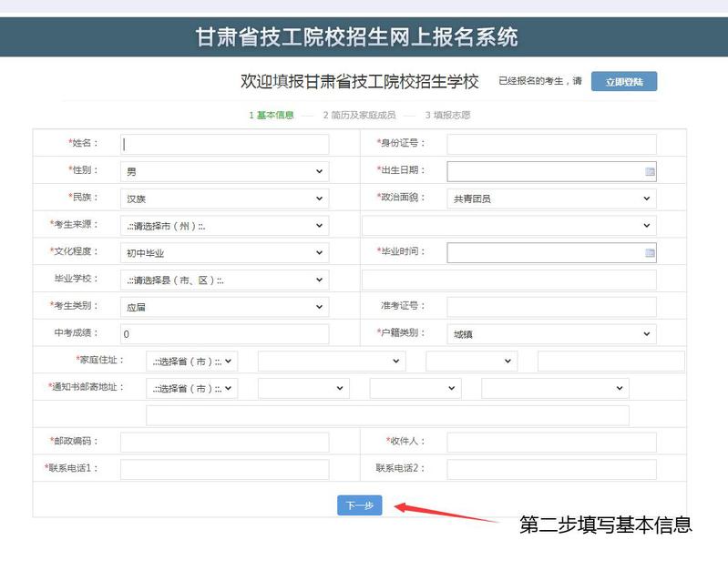Image resolution: width=728 pixels, height=581 pixels.
Task: Focus the 姓名 name input field
Action: pyautogui.click(x=224, y=144)
